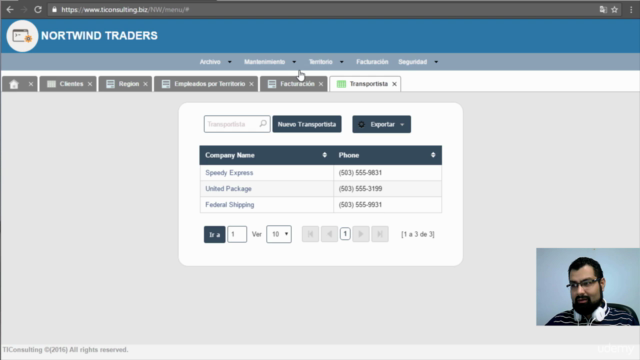Click the browser address bar URL
Image resolution: width=640 pixels, height=360 pixels.
click(x=125, y=9)
